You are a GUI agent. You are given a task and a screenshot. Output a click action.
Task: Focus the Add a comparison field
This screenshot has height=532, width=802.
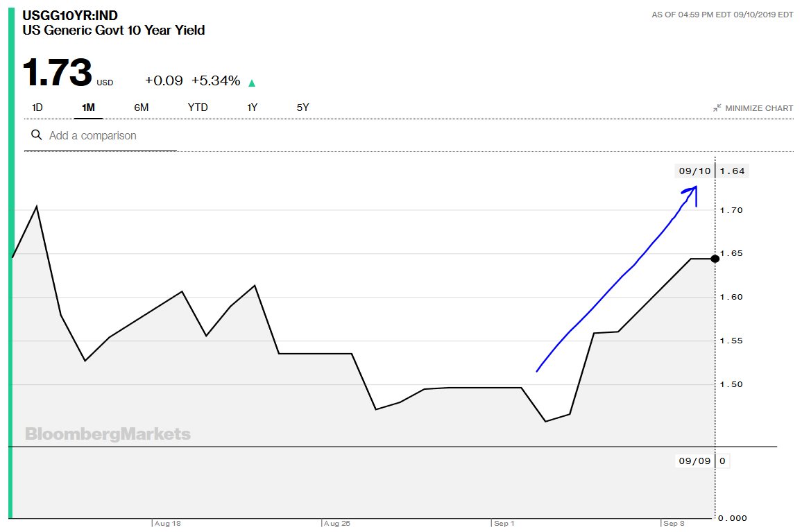point(100,135)
